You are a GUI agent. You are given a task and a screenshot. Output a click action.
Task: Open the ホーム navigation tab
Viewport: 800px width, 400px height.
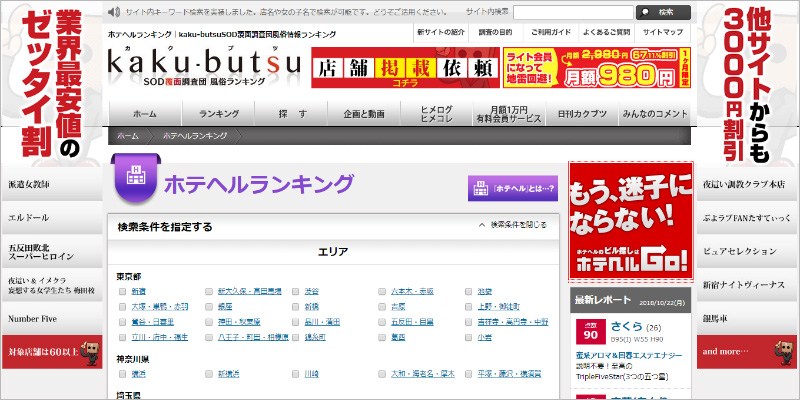[x=145, y=113]
